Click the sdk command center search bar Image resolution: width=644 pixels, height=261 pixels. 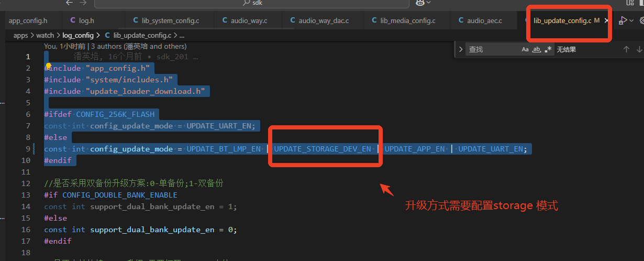coord(252,3)
